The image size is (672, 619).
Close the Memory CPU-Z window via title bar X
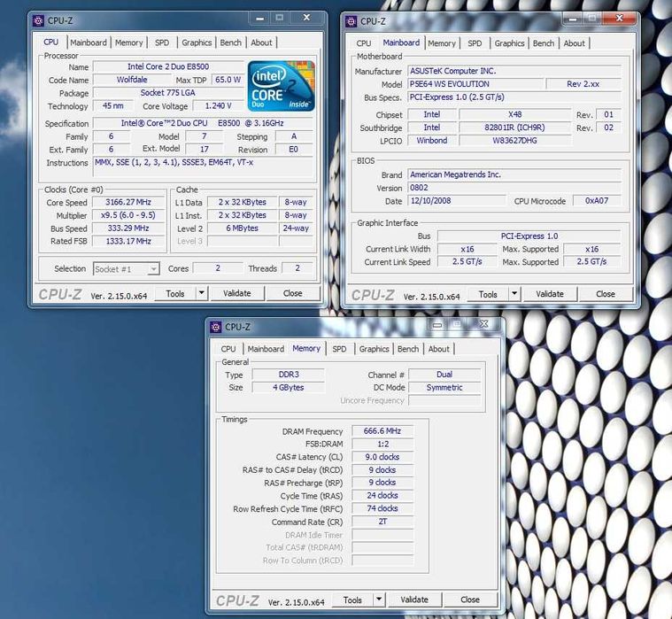tap(483, 324)
